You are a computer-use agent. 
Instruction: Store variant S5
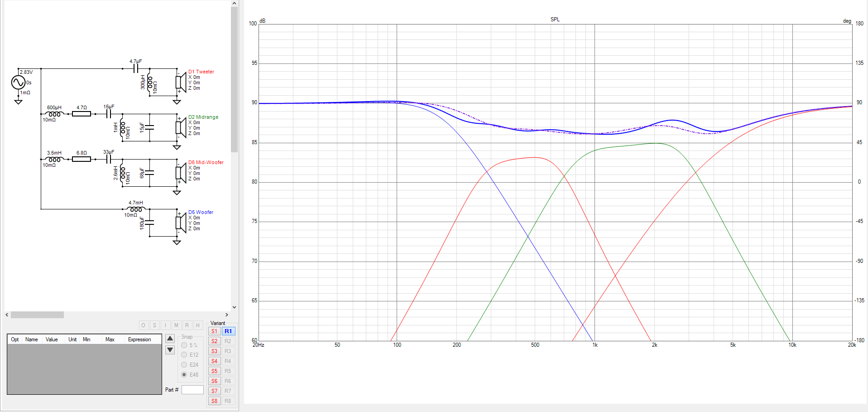(214, 371)
